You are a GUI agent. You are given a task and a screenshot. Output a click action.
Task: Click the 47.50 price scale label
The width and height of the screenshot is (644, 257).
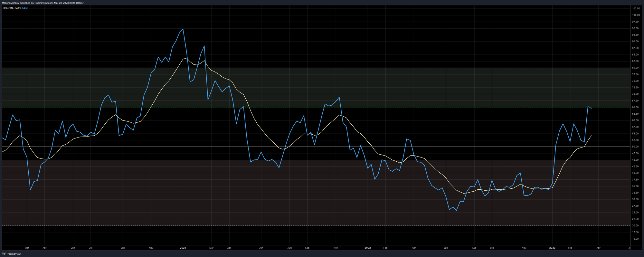pos(635,153)
